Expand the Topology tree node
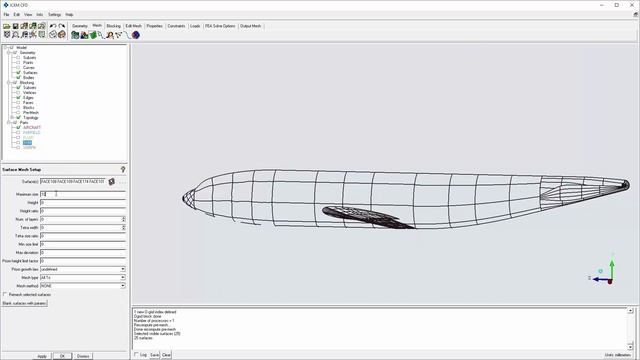The width and height of the screenshot is (640, 360). [x=12, y=118]
